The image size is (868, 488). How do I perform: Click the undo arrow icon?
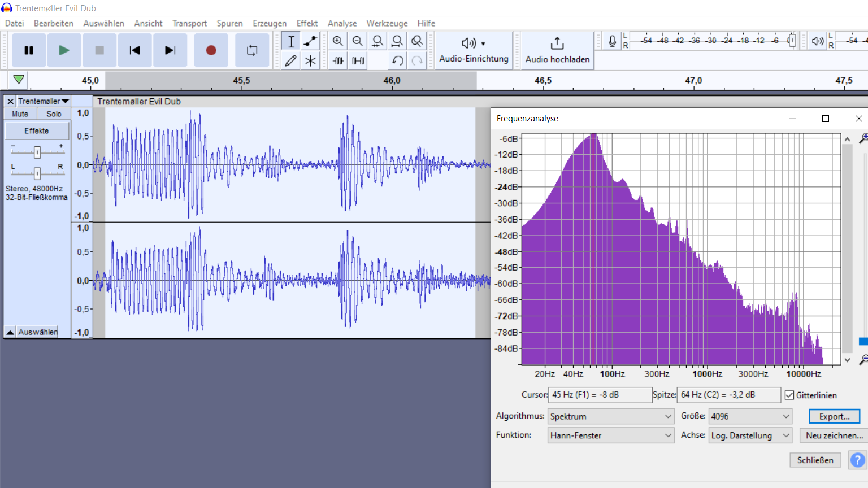(397, 60)
